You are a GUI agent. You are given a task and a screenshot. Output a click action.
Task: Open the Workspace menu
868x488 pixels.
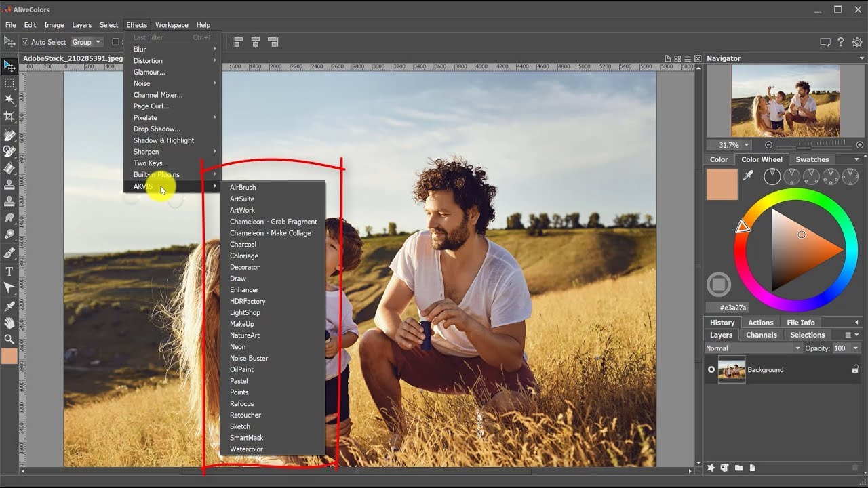tap(172, 25)
